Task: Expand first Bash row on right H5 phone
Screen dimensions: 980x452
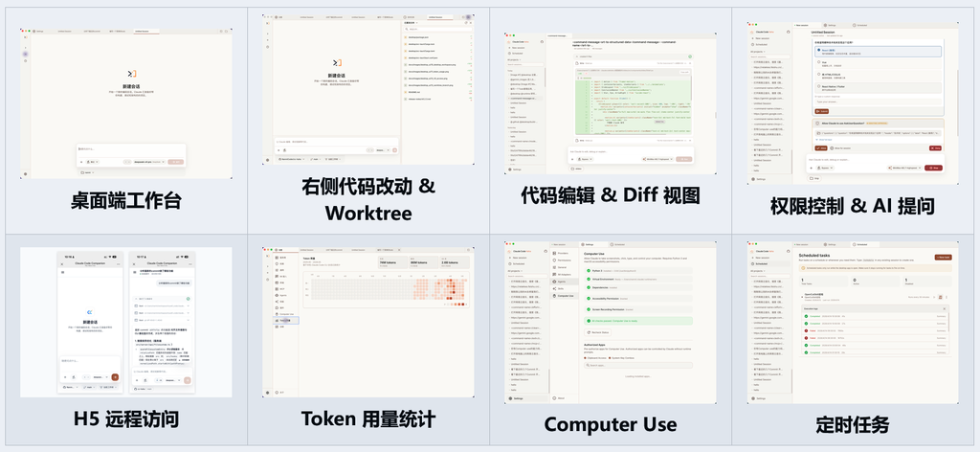Action: [162, 305]
